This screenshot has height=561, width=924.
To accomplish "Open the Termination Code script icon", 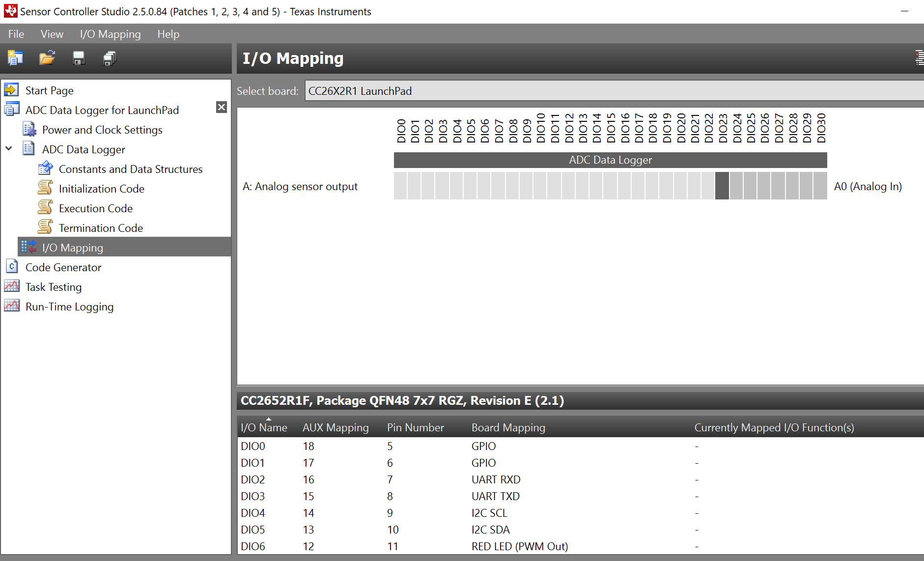I will click(x=45, y=227).
